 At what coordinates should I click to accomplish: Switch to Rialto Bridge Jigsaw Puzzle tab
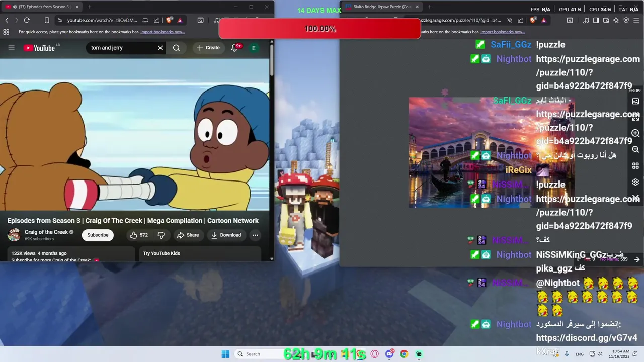coord(381,7)
